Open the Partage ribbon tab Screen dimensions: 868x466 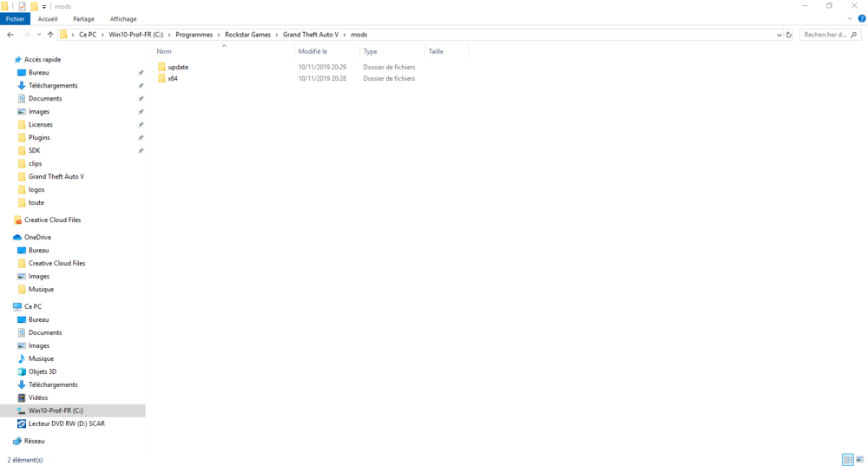83,19
